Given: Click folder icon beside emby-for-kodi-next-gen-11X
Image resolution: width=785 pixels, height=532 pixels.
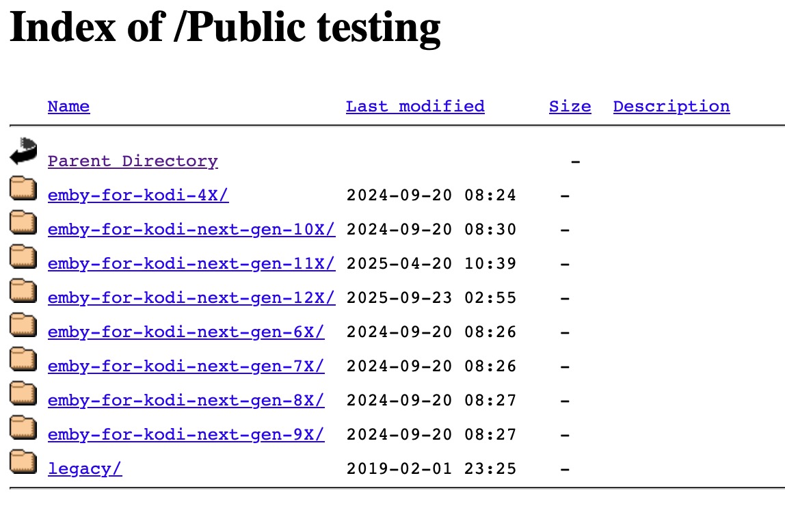Looking at the screenshot, I should click(23, 256).
